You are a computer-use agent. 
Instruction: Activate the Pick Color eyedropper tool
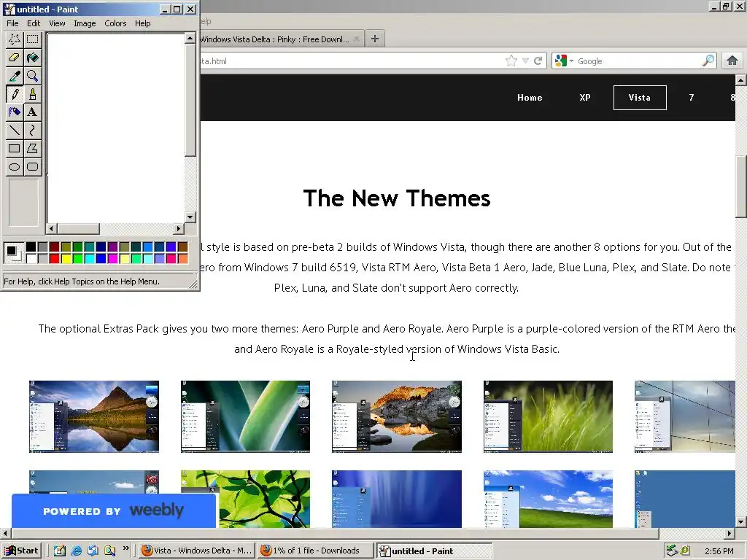[x=15, y=76]
